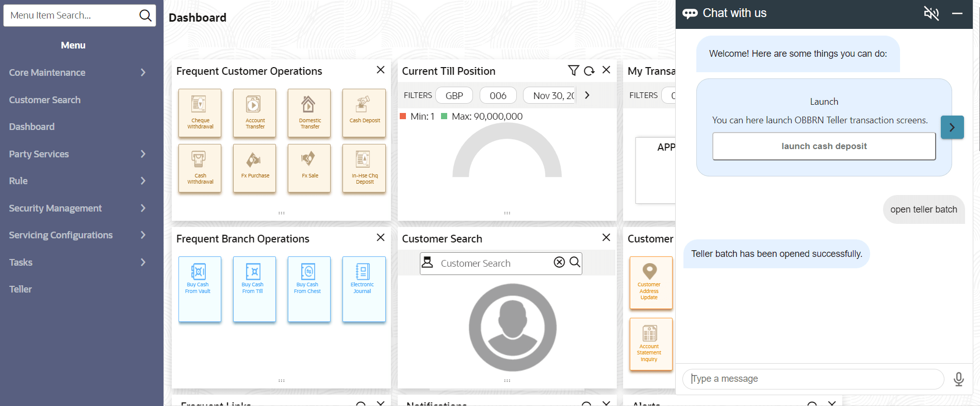
Task: Minimize the Chat with us panel
Action: [957, 13]
